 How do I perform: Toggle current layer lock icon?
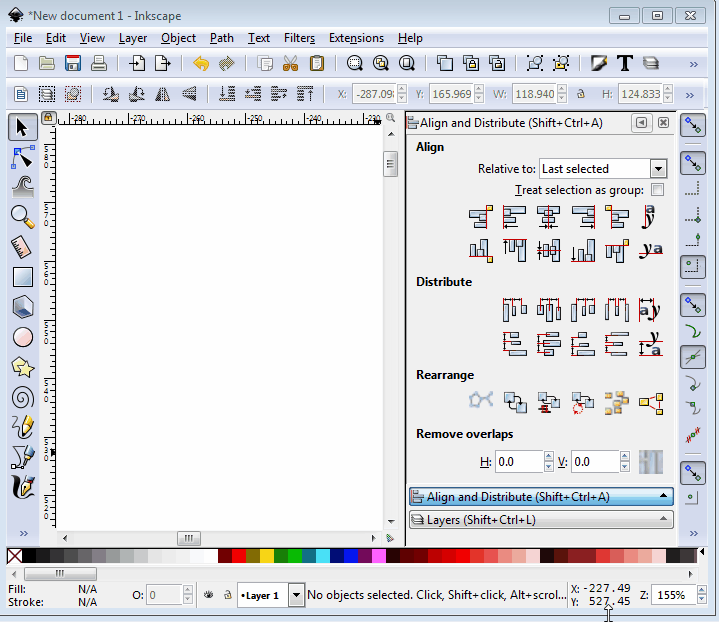click(228, 595)
